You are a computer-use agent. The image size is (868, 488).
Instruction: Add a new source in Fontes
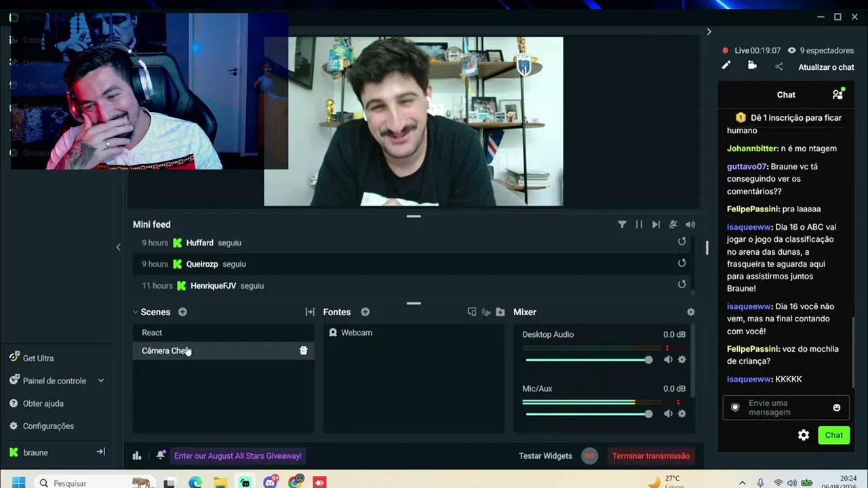point(365,312)
